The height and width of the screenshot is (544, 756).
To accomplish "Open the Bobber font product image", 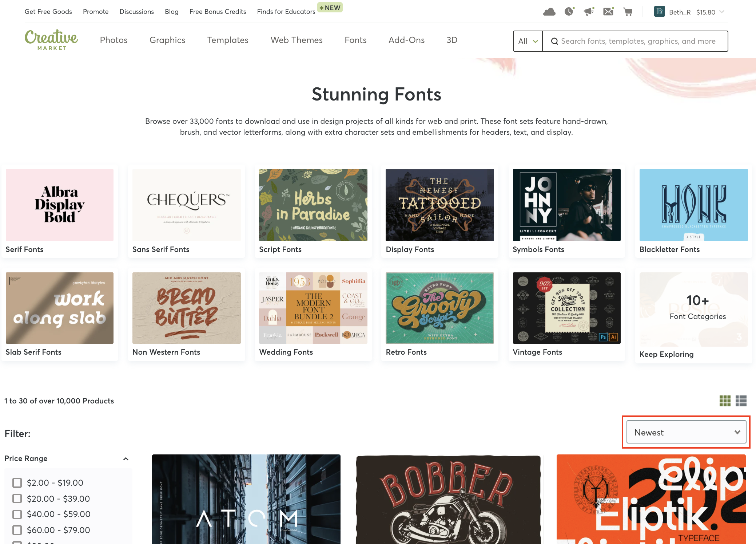I will click(x=448, y=499).
